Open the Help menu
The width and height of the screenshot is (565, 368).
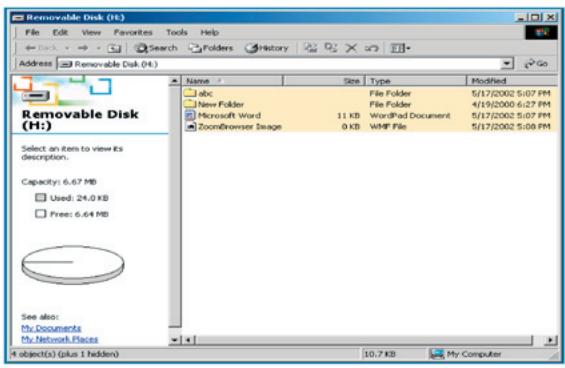click(210, 32)
